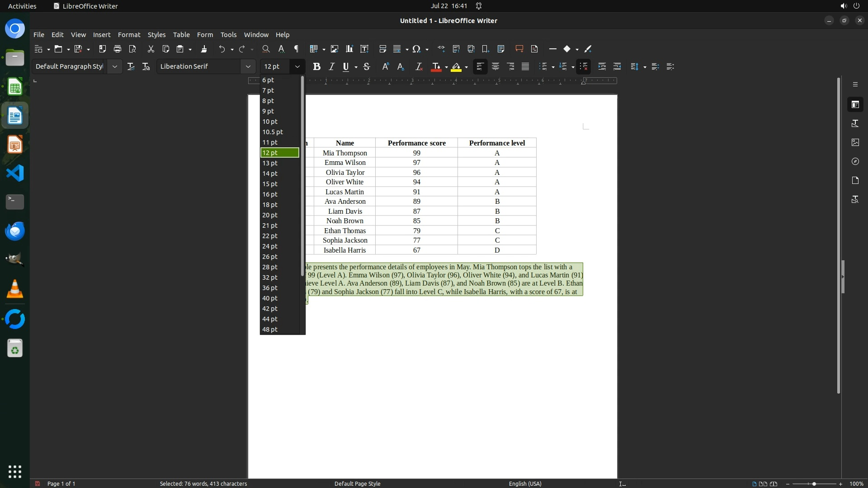Viewport: 868px width, 488px height.
Task: Open the Table menu
Action: [181, 35]
